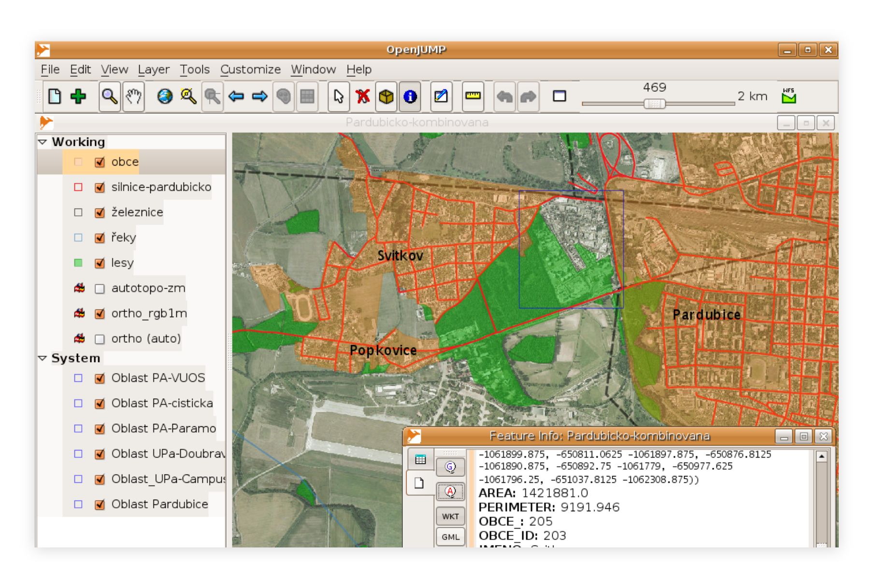Screen dimensions: 873x588
Task: Click the GML button in Feature Info
Action: pyautogui.click(x=450, y=537)
